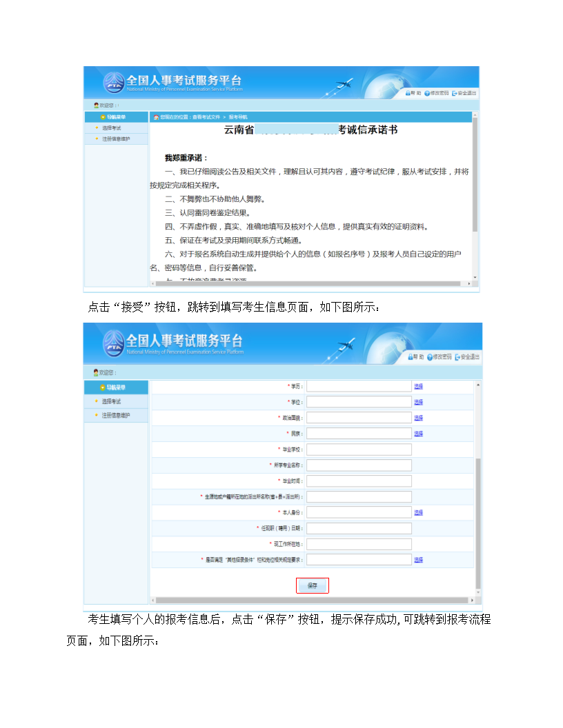Open the 选择 picker for the 本人身份 field
The width and height of the screenshot is (563, 728).
point(418,512)
